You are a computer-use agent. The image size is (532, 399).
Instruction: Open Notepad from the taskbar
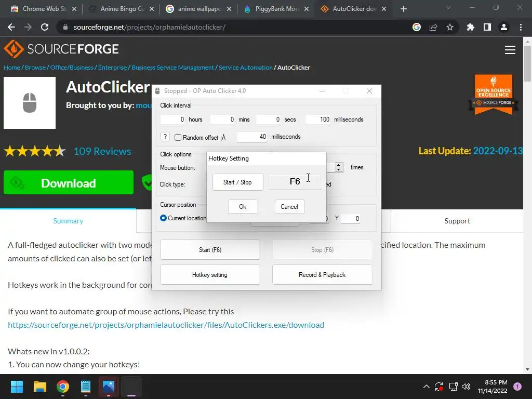(86, 387)
